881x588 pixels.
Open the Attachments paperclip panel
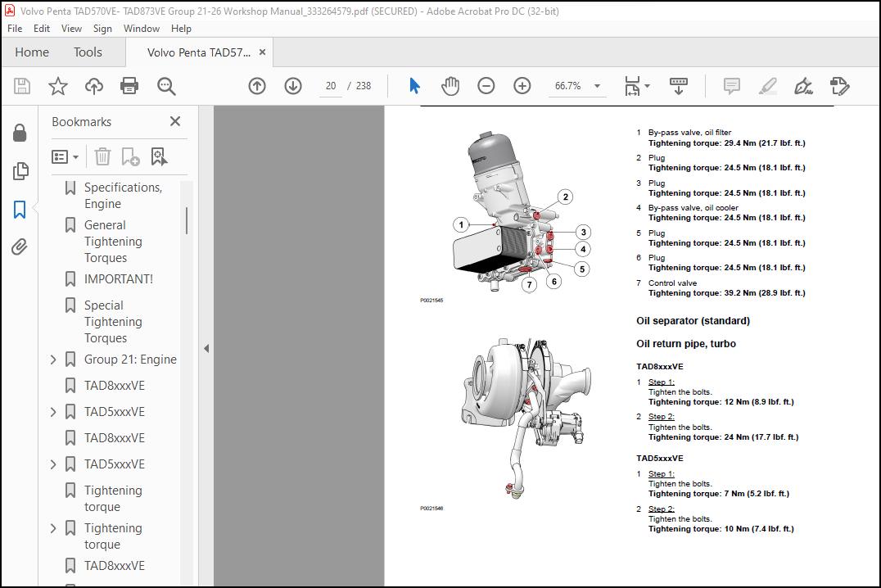tap(20, 247)
